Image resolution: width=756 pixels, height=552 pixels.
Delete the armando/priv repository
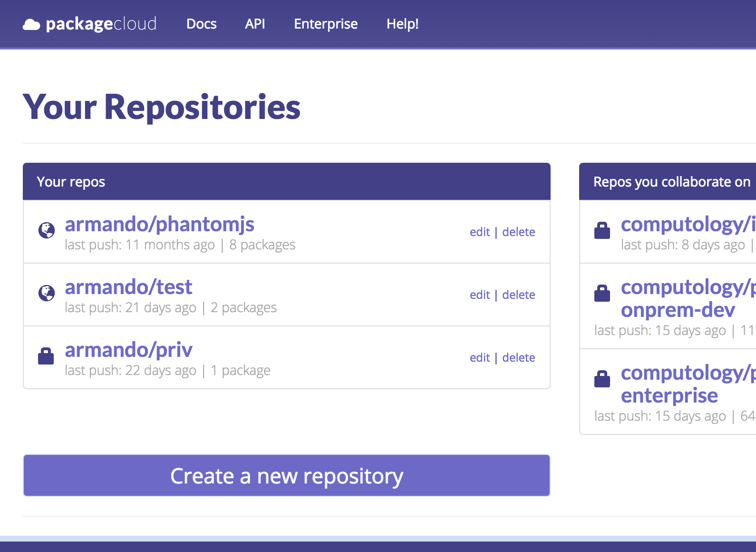pos(519,357)
